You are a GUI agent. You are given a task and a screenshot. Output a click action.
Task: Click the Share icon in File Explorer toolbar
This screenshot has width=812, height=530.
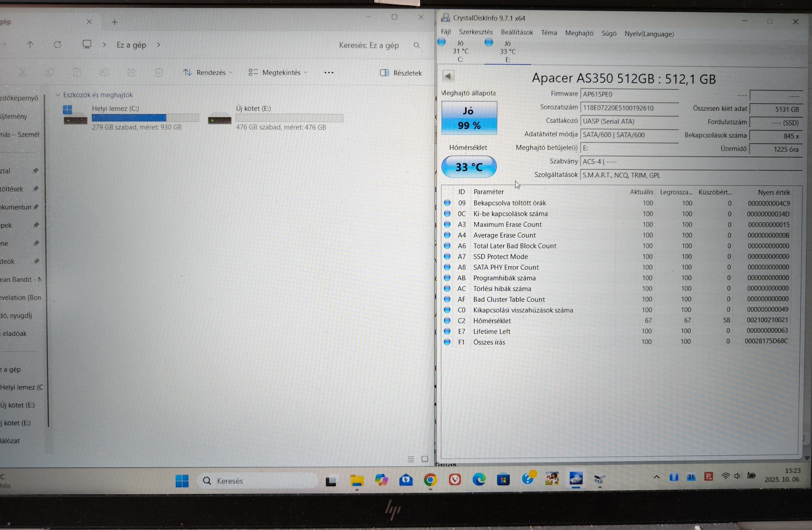tap(131, 72)
